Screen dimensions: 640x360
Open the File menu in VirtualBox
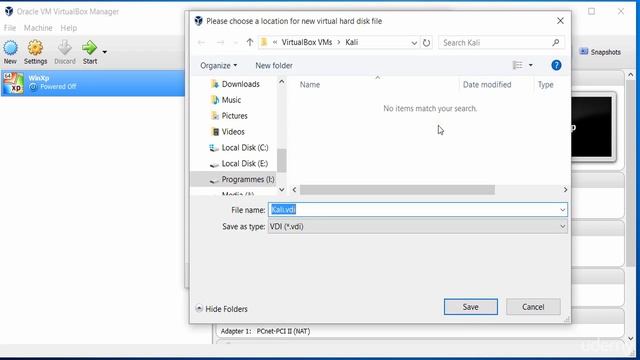[10, 28]
